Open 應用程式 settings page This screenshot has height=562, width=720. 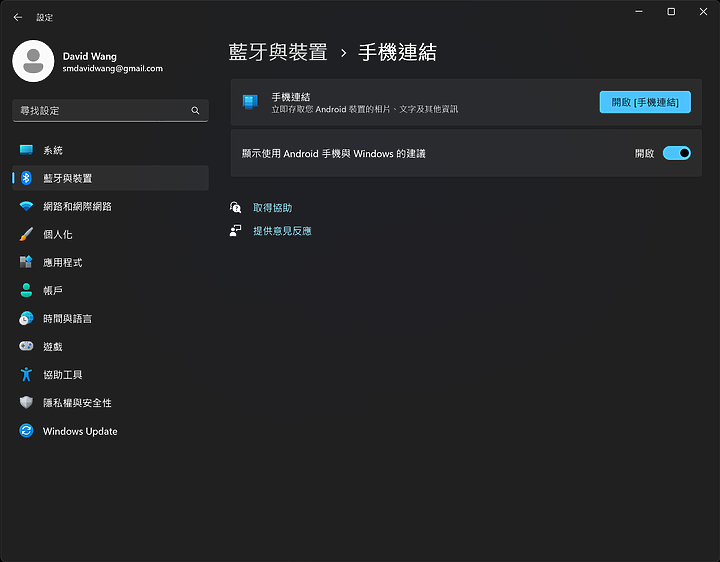tap(110, 262)
